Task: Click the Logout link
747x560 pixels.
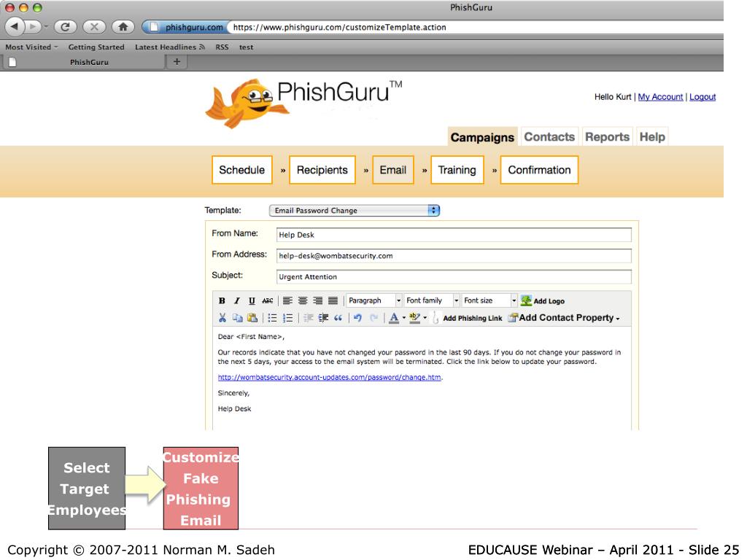Action: pyautogui.click(x=703, y=97)
